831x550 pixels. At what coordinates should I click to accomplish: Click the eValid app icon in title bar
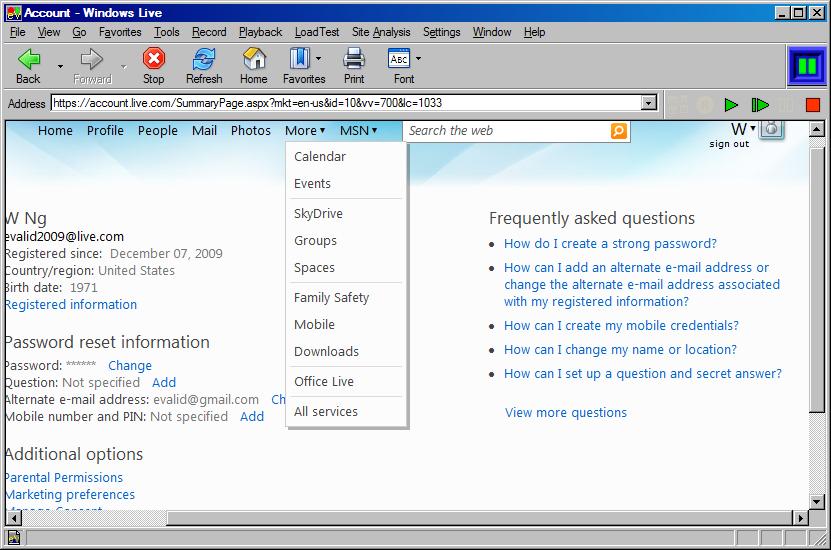pyautogui.click(x=14, y=13)
